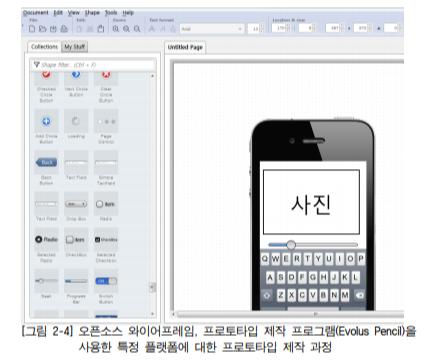Image resolution: width=442 pixels, height=364 pixels.
Task: Click the palette scrollbar up arrow
Action: click(152, 76)
